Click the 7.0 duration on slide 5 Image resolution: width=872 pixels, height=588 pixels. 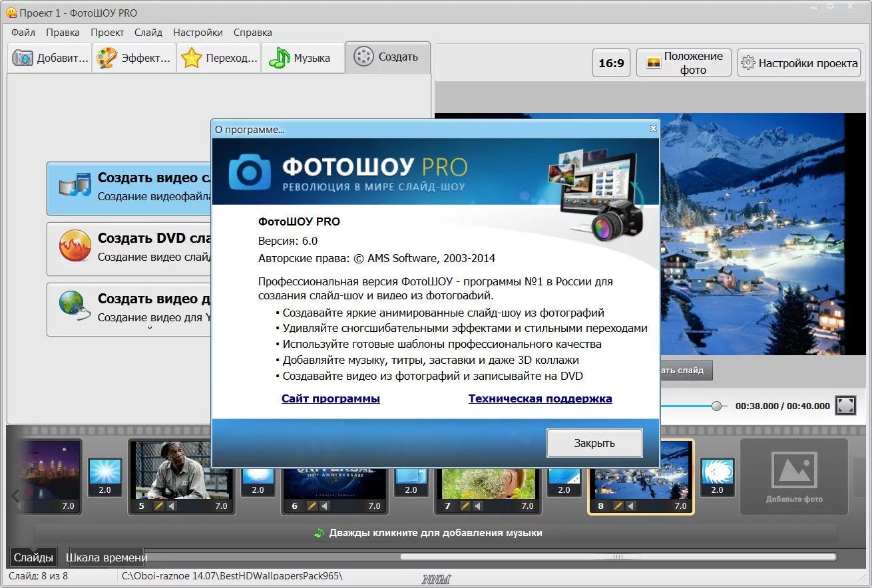221,506
